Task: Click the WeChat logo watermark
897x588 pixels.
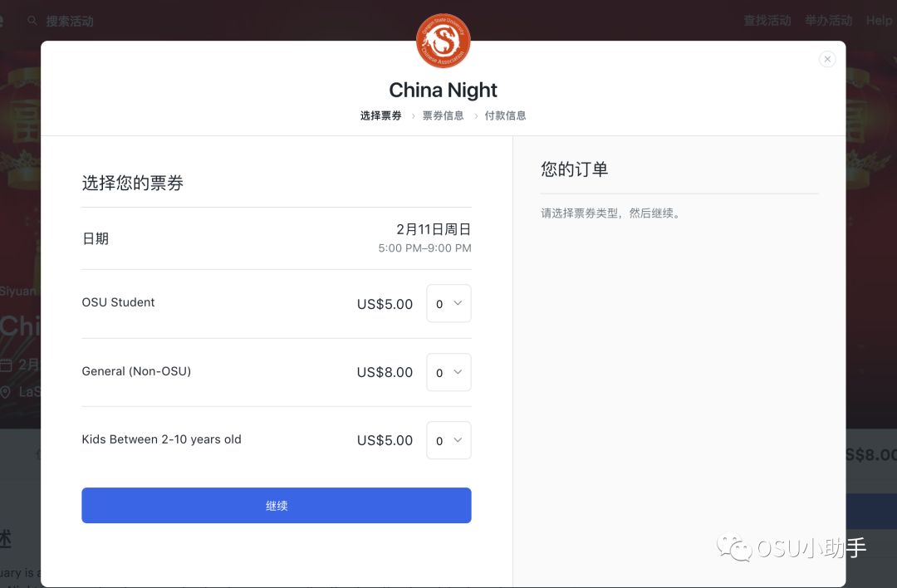Action: [x=734, y=547]
